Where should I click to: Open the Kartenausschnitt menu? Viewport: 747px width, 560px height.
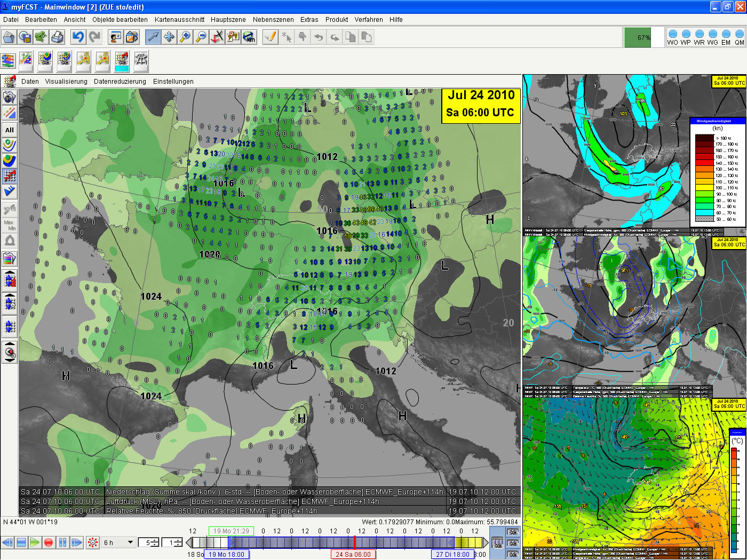tap(179, 20)
